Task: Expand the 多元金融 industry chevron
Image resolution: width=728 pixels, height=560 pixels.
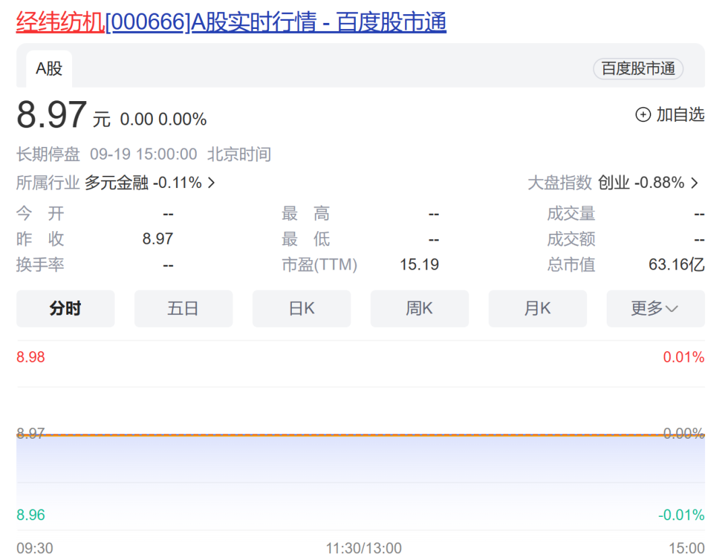Action: [212, 183]
